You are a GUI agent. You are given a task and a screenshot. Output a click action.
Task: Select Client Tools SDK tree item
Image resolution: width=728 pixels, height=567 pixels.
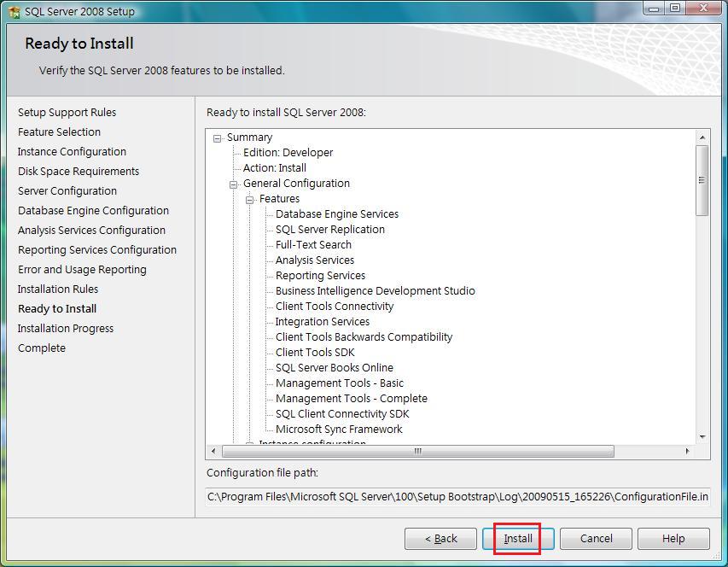tap(315, 353)
